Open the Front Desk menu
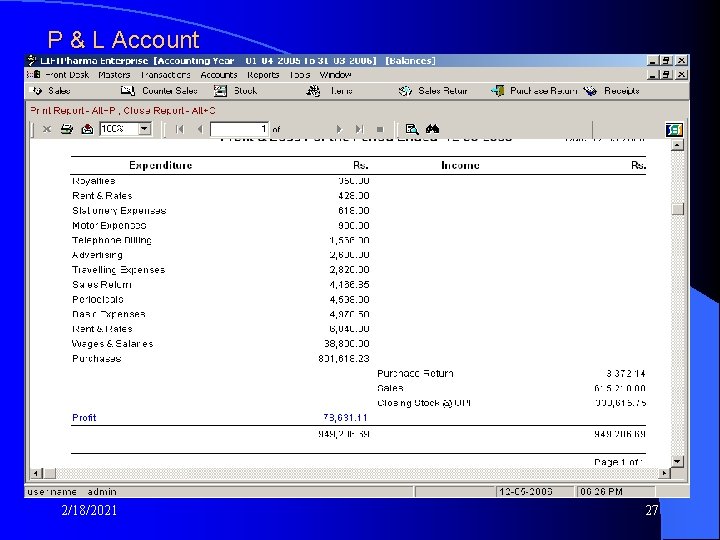 point(67,75)
